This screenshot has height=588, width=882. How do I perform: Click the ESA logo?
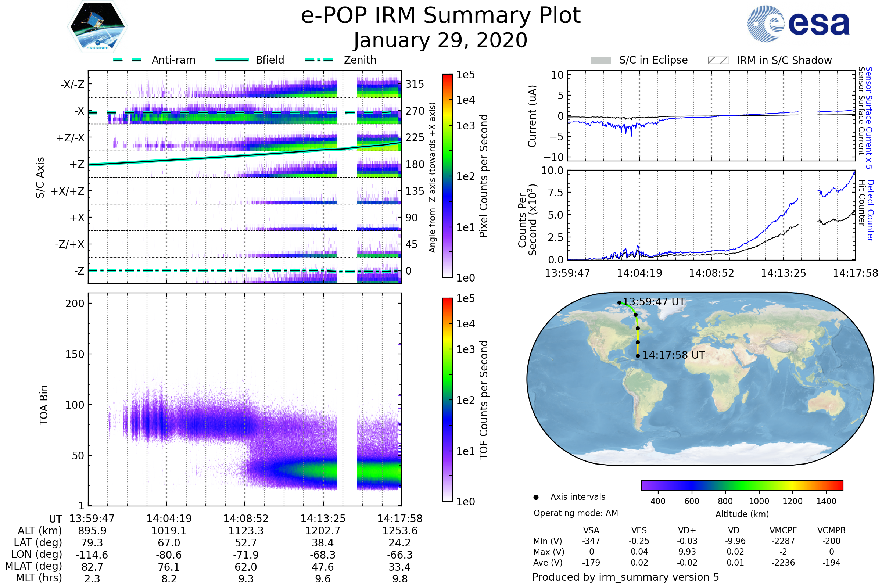798,23
